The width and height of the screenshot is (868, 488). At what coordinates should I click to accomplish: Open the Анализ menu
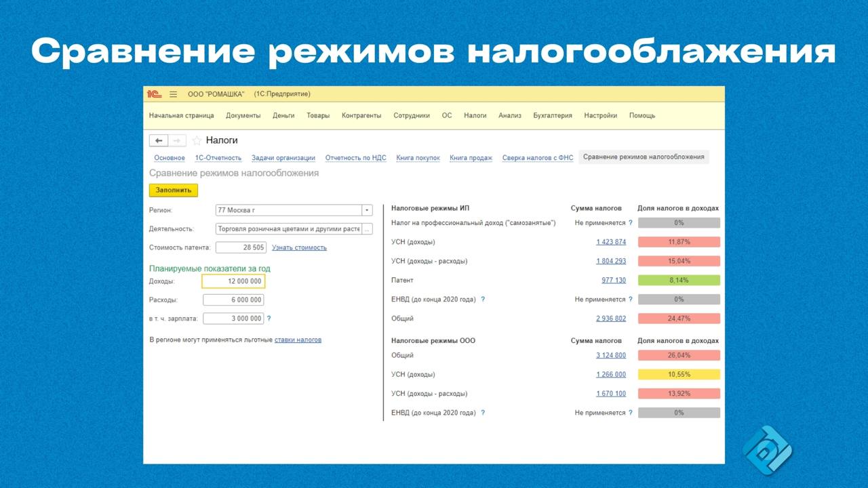510,116
